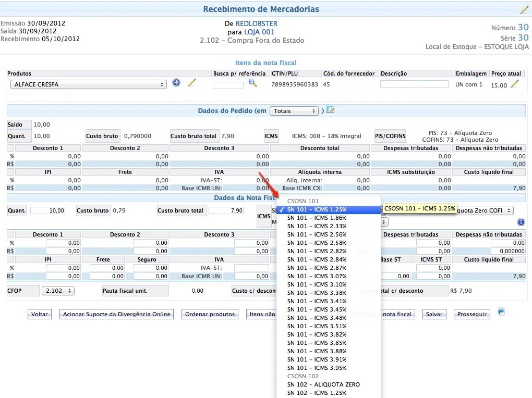Click the Descrição input field
This screenshot has height=398, width=532.
414,84
